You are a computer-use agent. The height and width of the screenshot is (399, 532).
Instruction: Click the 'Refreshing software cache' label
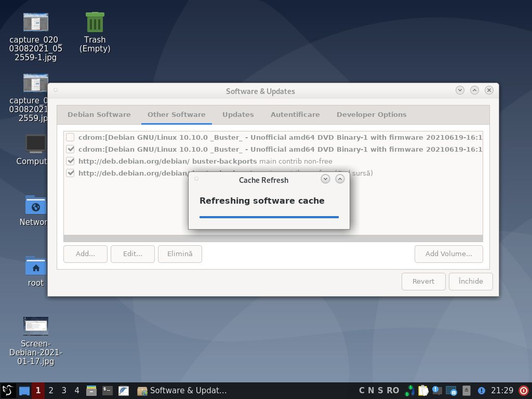click(262, 201)
